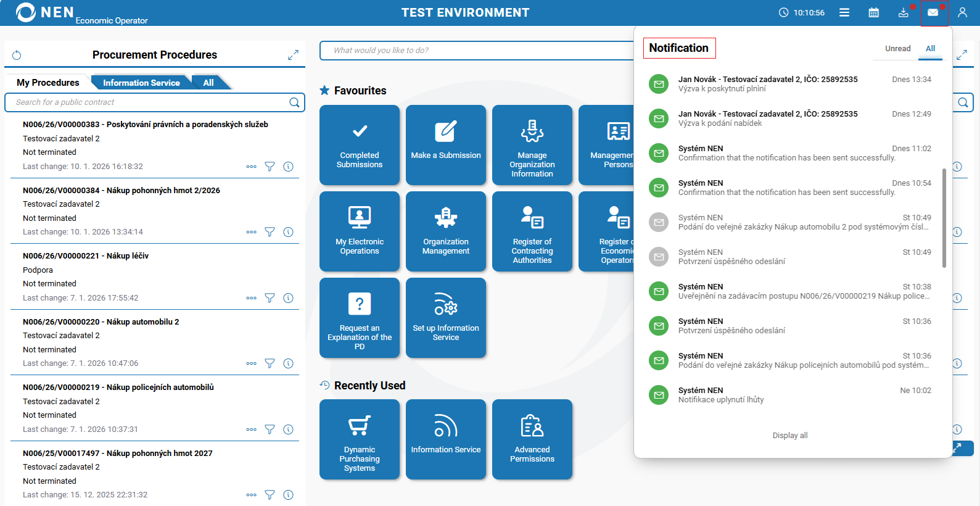
Task: Open the user profile icon
Action: (x=962, y=12)
